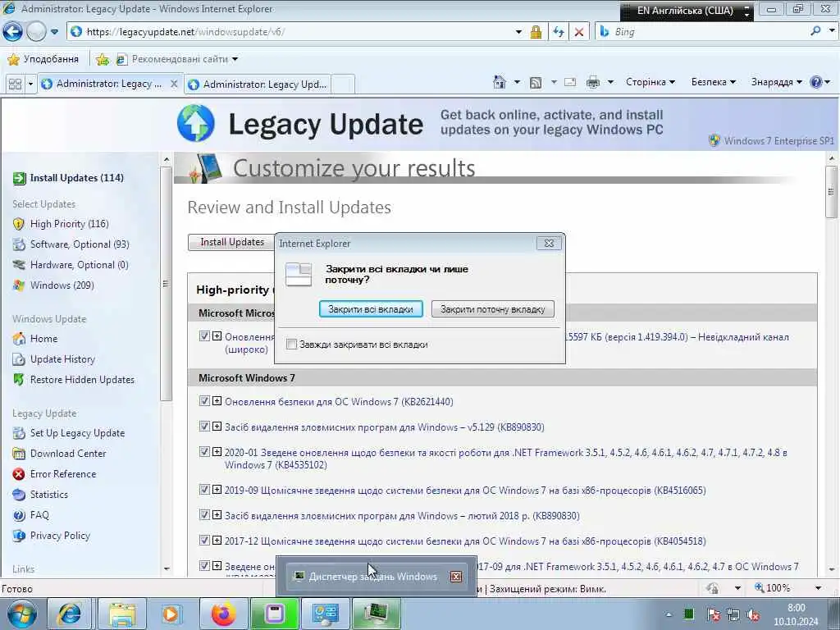Uncheck the лютий 2018 KB890830 checkbox

pyautogui.click(x=204, y=515)
